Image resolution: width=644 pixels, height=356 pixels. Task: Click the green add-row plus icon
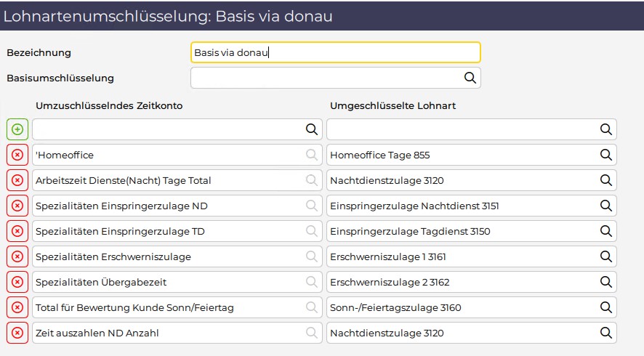[17, 129]
